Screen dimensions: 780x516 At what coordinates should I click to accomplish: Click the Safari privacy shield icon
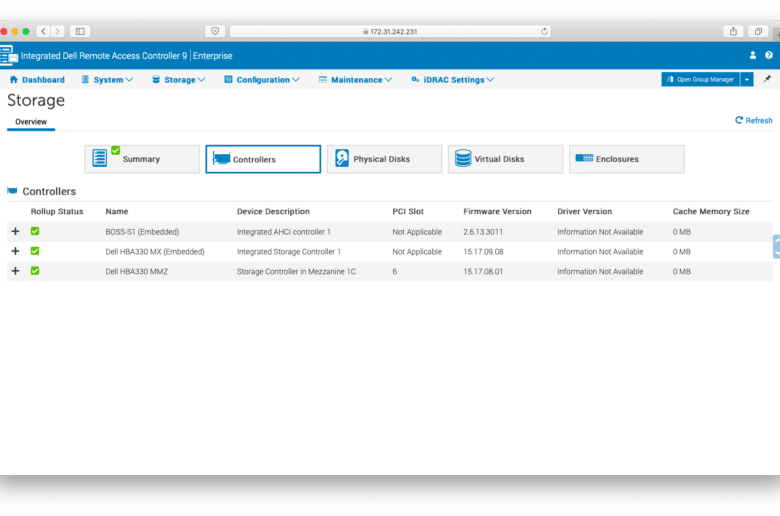click(x=215, y=31)
